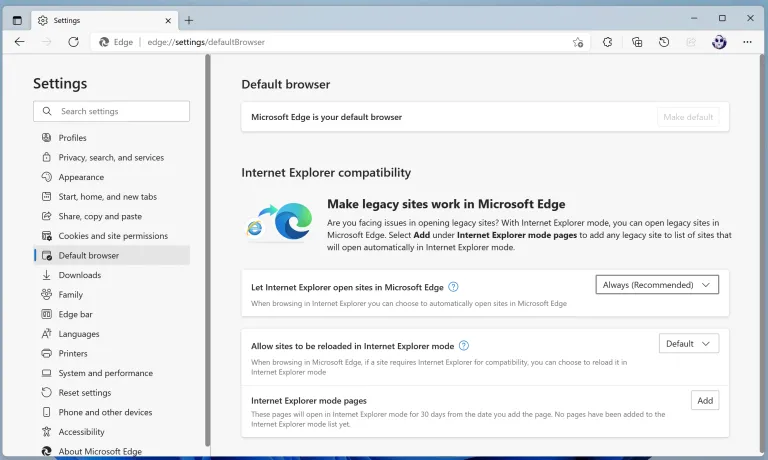Open Privacy, search, and services
Screen dimensions: 768x460
click(112, 157)
